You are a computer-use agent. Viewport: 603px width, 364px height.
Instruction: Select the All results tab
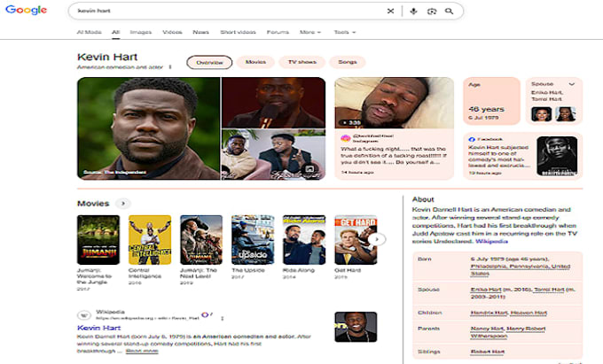[116, 32]
